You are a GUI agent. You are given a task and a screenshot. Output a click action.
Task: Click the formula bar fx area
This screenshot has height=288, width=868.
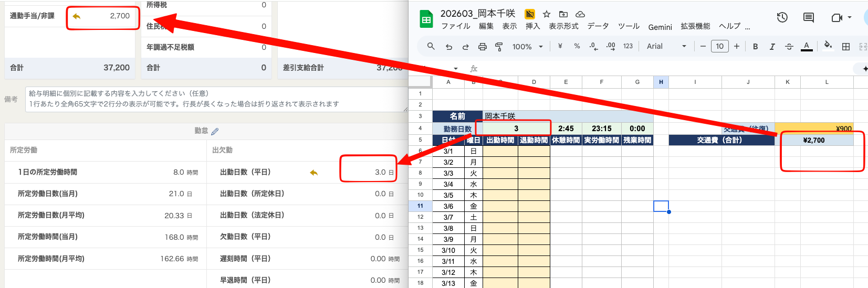(x=474, y=69)
